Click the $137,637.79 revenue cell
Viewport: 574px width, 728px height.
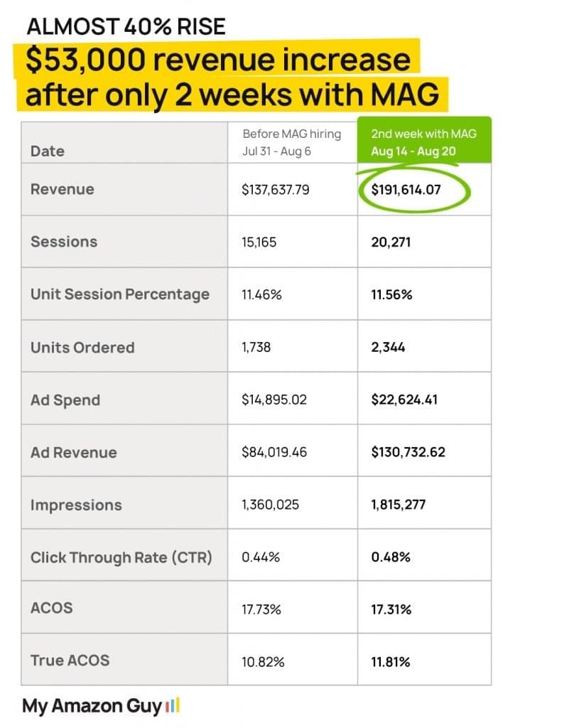pyautogui.click(x=275, y=190)
